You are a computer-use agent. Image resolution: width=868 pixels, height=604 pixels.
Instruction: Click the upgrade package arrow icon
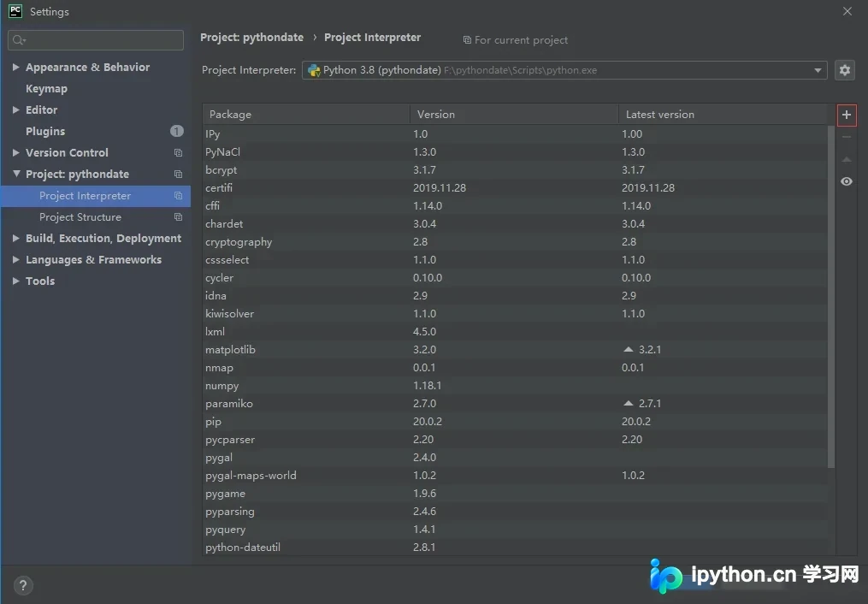847,159
